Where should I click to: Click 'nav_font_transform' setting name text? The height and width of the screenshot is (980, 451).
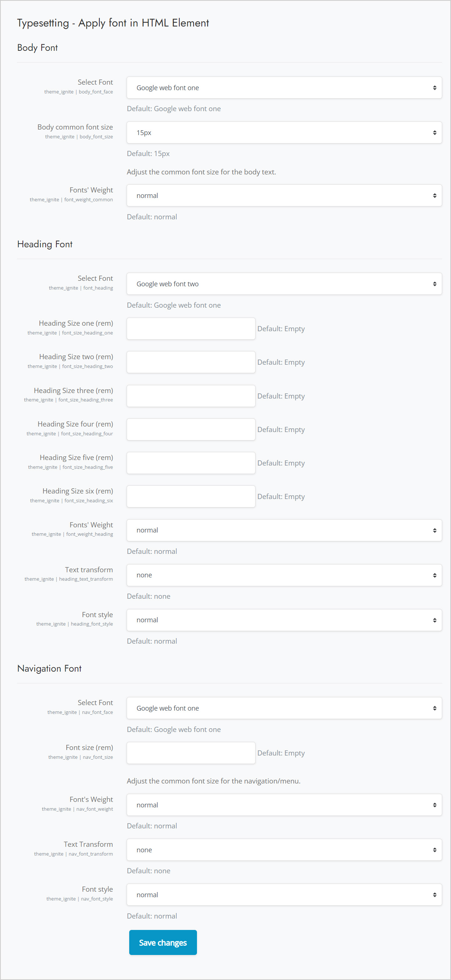(91, 854)
